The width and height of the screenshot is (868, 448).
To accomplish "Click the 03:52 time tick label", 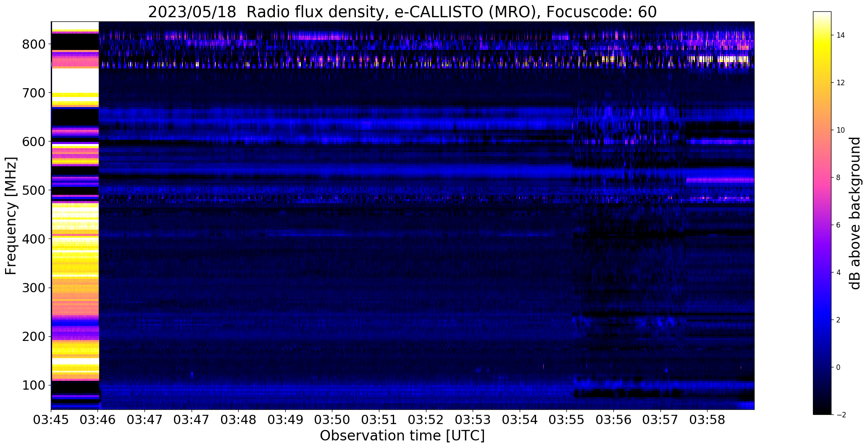I will click(426, 420).
